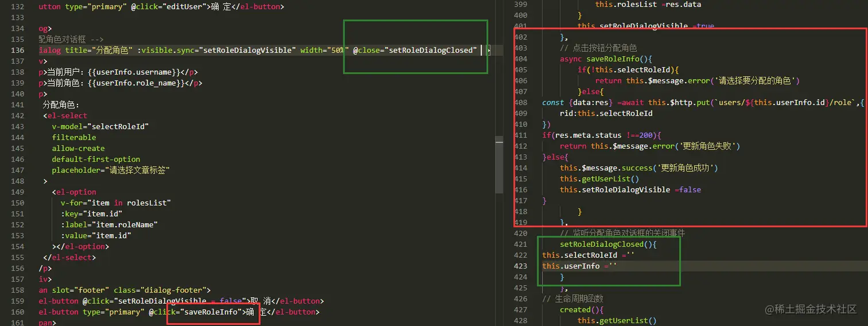Click line number 425 in right gutter
Screen dimensions: 868x326
click(x=521, y=288)
